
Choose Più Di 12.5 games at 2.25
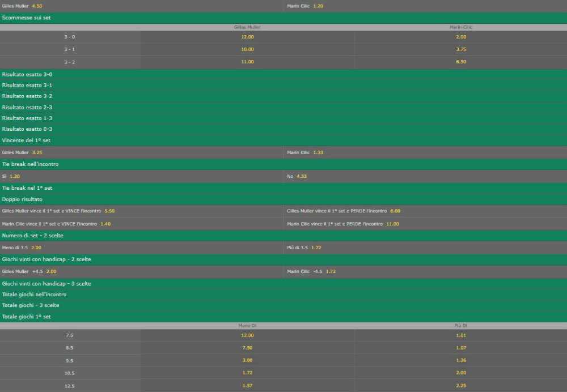point(460,385)
